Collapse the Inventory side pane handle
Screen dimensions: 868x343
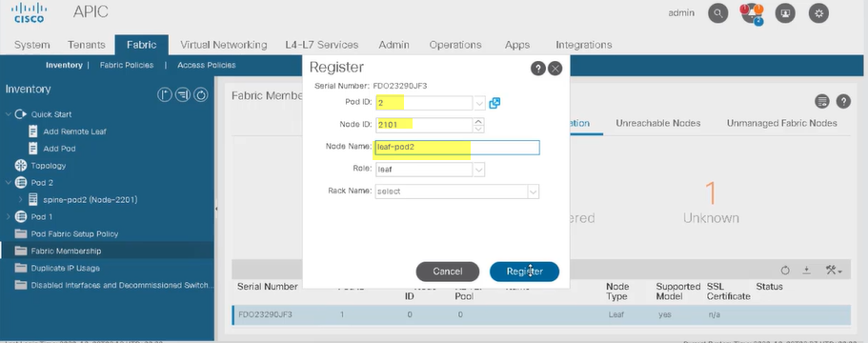click(216, 209)
